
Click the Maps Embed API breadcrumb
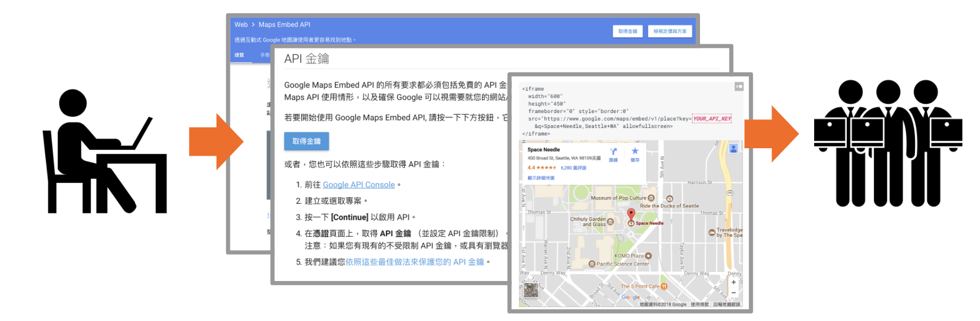284,25
